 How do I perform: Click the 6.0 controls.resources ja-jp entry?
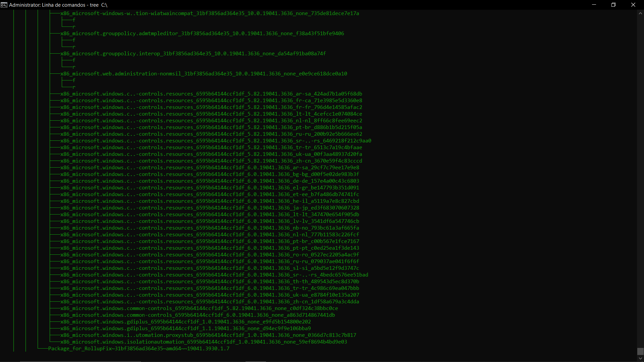210,208
